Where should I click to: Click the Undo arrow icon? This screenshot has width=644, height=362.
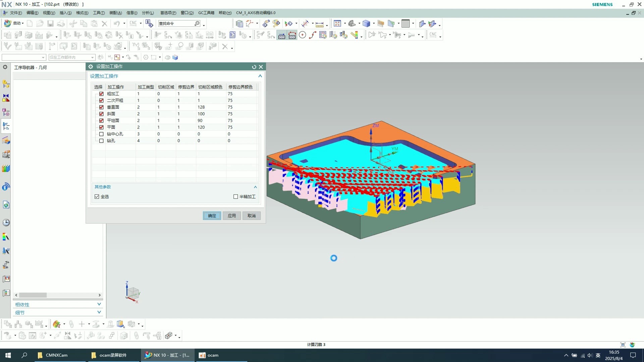[x=116, y=23]
